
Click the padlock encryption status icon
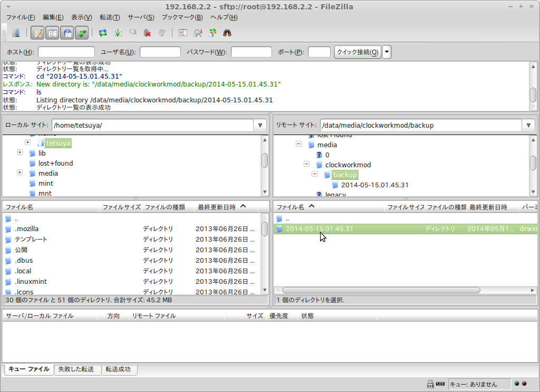click(x=430, y=384)
